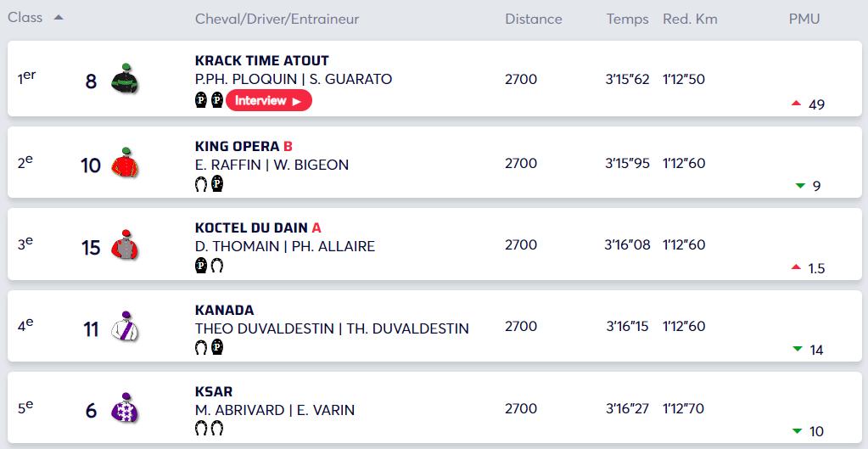Sort by the PMU column header
Viewport: 868px width, 449px height.
click(804, 19)
